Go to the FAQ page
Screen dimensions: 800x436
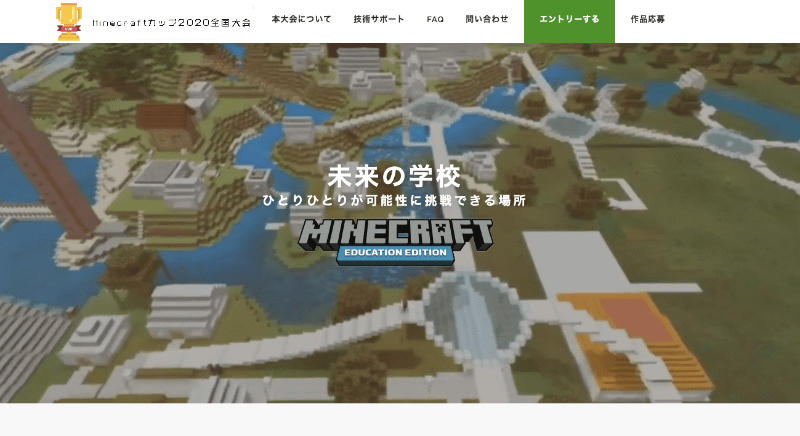click(435, 19)
